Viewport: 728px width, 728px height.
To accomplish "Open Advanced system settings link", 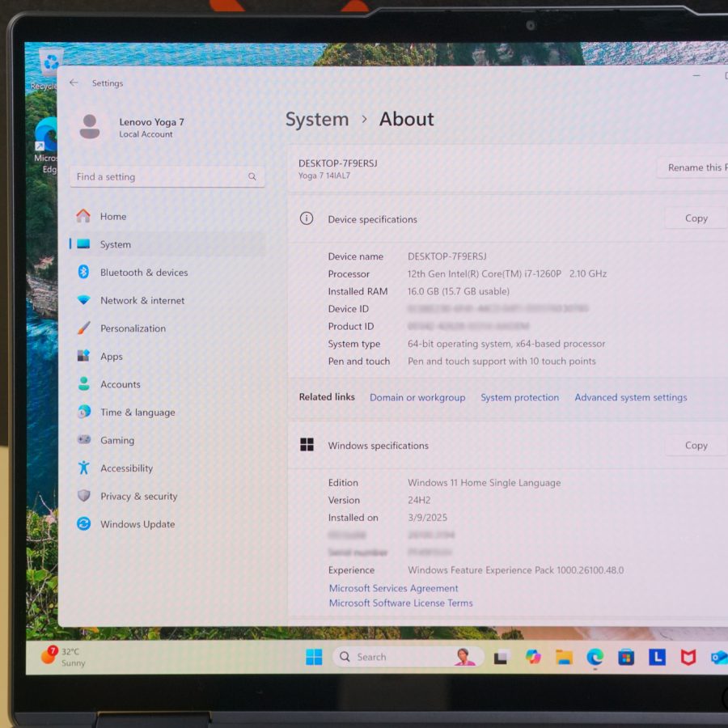I will point(630,398).
